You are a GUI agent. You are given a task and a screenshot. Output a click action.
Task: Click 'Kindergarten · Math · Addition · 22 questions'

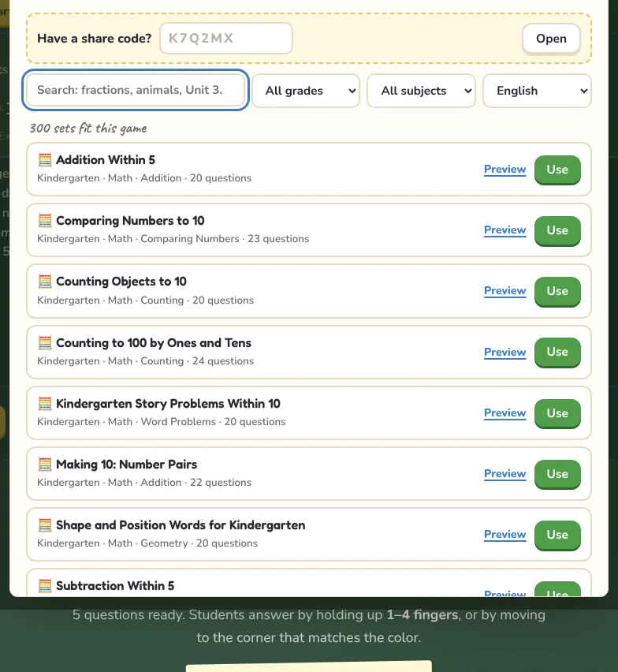[x=144, y=483]
